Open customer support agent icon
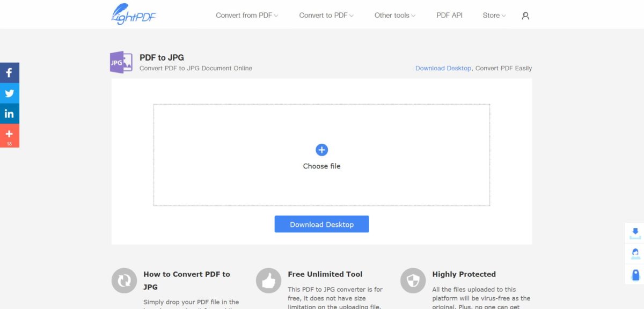Image resolution: width=644 pixels, height=309 pixels. click(x=635, y=253)
